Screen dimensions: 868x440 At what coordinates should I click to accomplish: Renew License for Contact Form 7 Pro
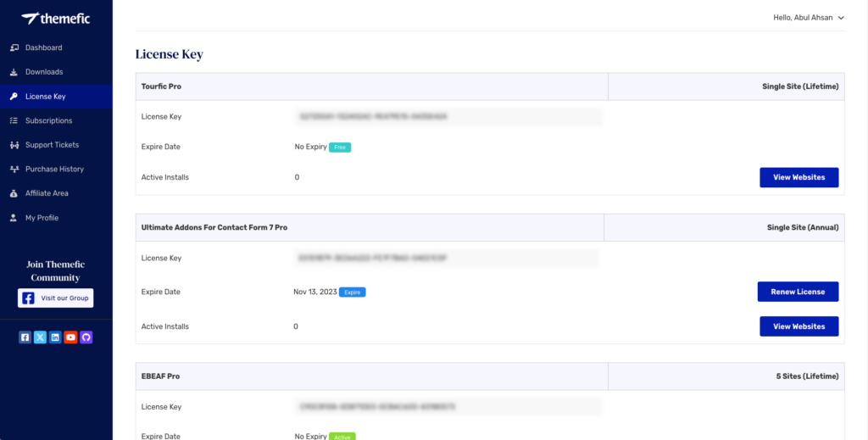(x=798, y=292)
